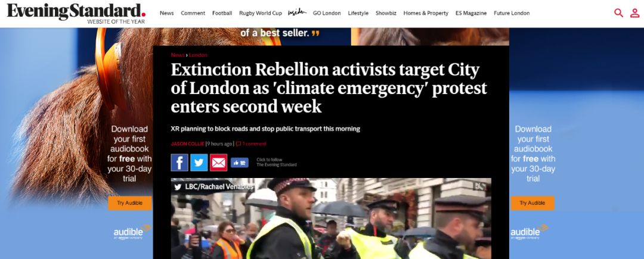
Task: Open author Jason Collie's page
Action: click(187, 144)
